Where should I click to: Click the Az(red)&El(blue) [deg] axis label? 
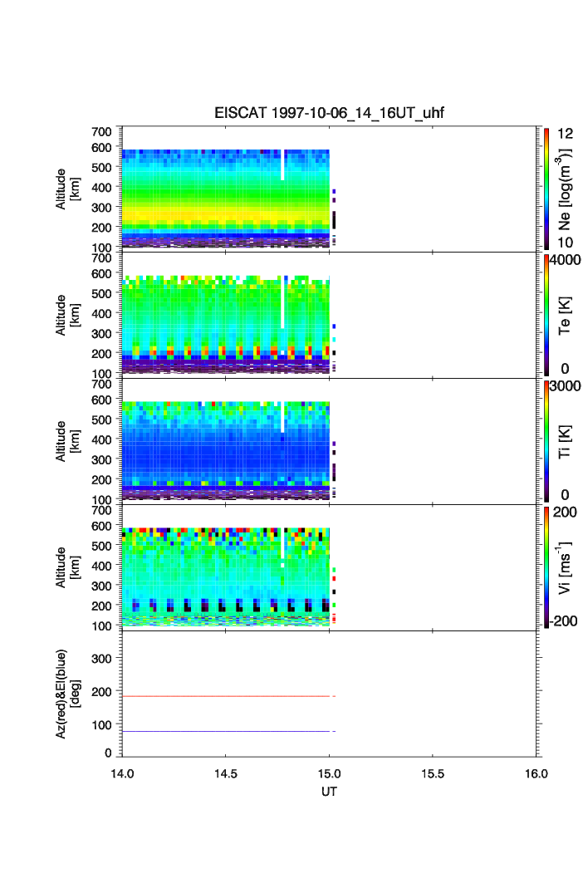pyautogui.click(x=67, y=694)
